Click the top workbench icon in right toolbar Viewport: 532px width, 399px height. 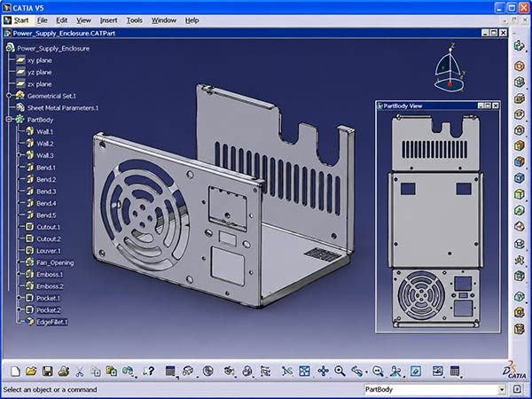pos(519,45)
